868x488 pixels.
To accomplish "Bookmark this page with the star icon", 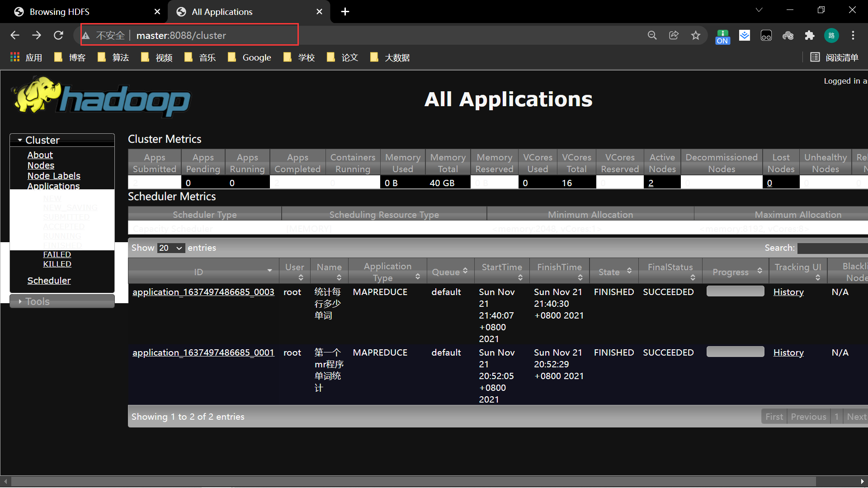I will click(695, 35).
